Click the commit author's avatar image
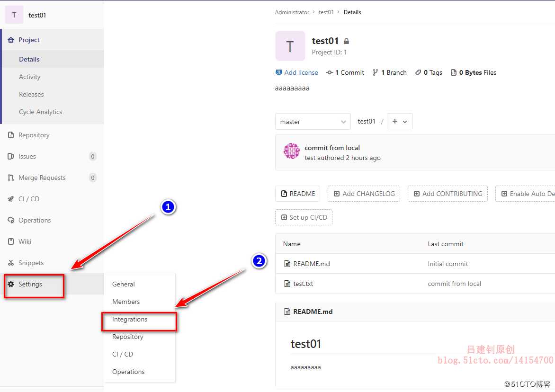Viewport: 555px width, 392px height. (292, 151)
